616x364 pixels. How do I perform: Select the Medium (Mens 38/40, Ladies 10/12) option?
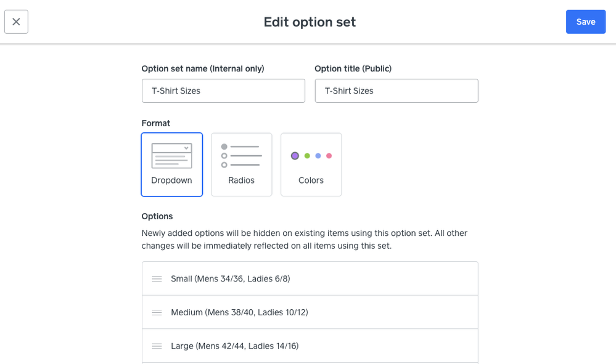coord(239,313)
